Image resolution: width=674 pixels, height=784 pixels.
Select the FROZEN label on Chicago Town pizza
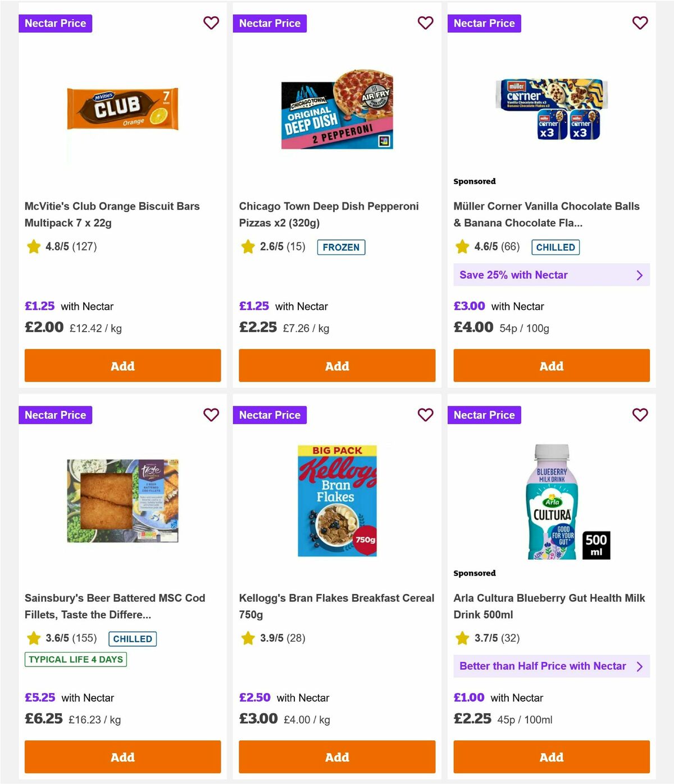pos(341,247)
